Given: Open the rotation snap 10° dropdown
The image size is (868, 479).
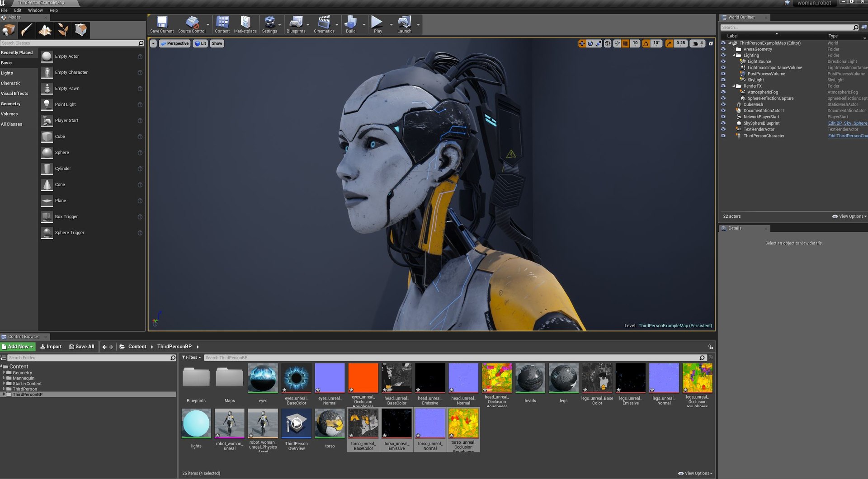Looking at the screenshot, I should (656, 43).
